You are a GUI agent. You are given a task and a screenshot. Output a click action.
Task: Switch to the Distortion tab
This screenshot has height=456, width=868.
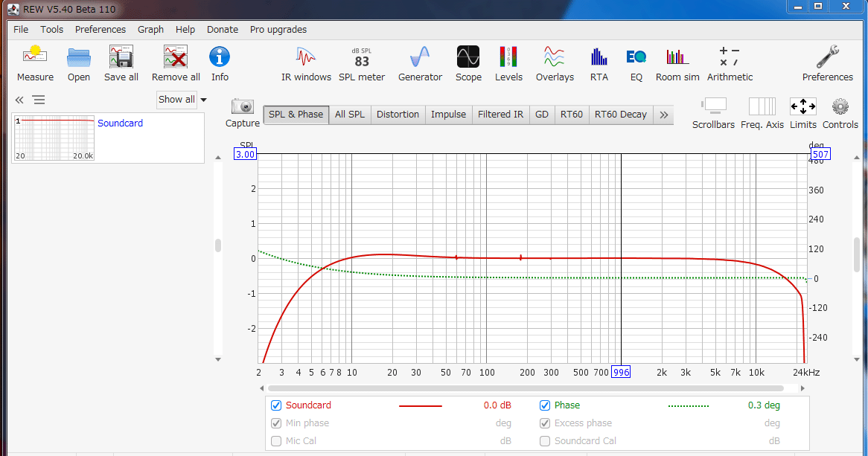(x=398, y=115)
